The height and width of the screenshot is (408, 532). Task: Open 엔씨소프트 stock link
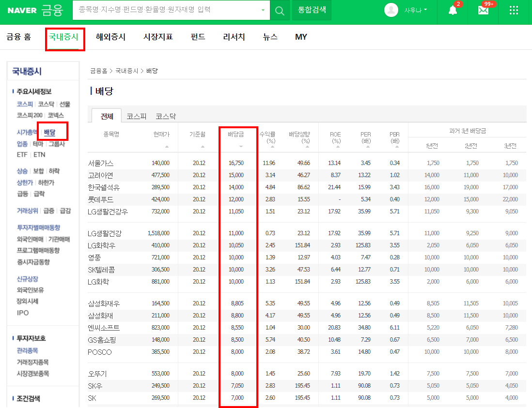[x=104, y=328]
